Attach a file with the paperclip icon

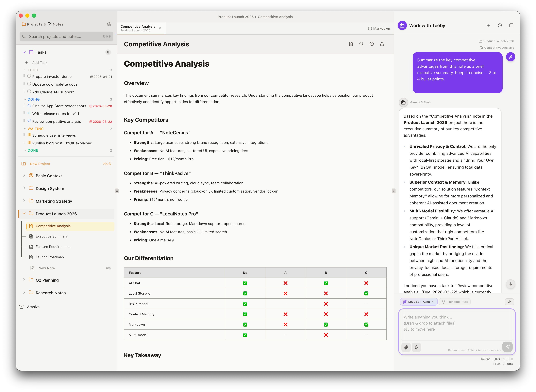pyautogui.click(x=406, y=347)
